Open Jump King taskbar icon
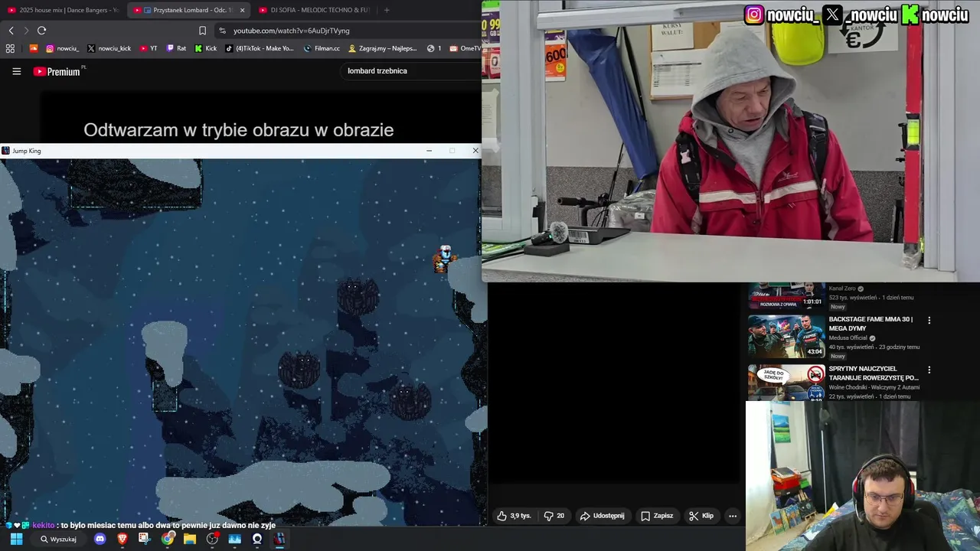Viewport: 980px width, 551px height. [279, 539]
